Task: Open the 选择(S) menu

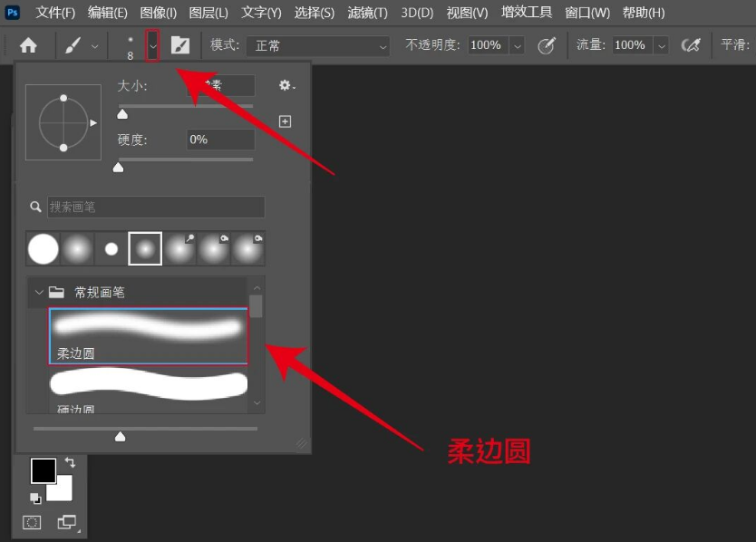Action: (314, 12)
